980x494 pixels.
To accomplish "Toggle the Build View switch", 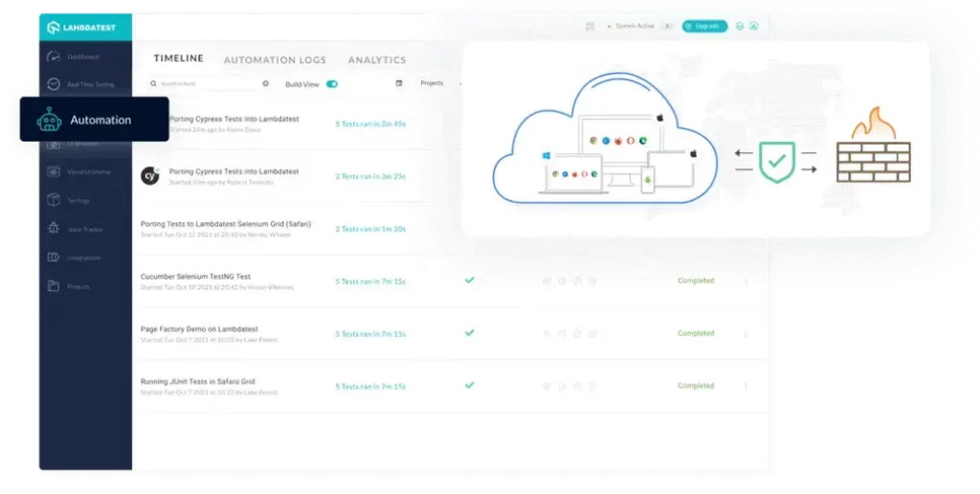I will pyautogui.click(x=332, y=84).
